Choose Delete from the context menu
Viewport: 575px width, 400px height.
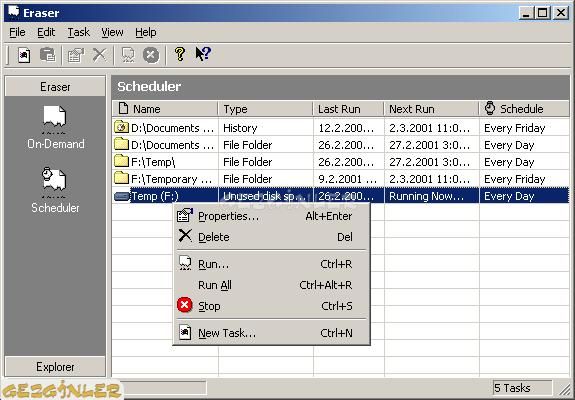pos(271,237)
